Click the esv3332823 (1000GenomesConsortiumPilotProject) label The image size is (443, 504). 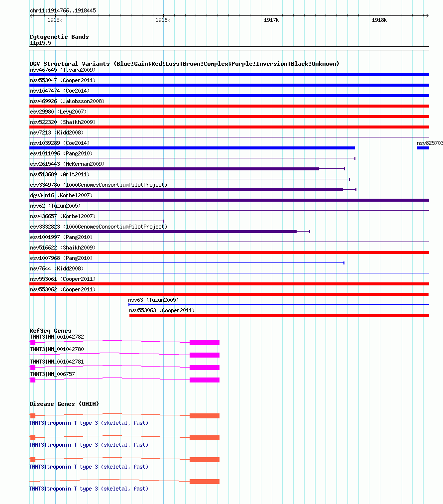[99, 227]
